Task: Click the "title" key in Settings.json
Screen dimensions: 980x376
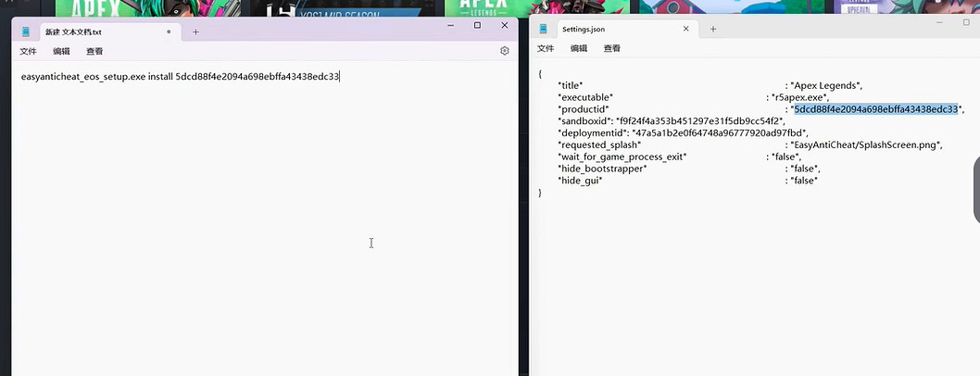Action: pos(570,85)
